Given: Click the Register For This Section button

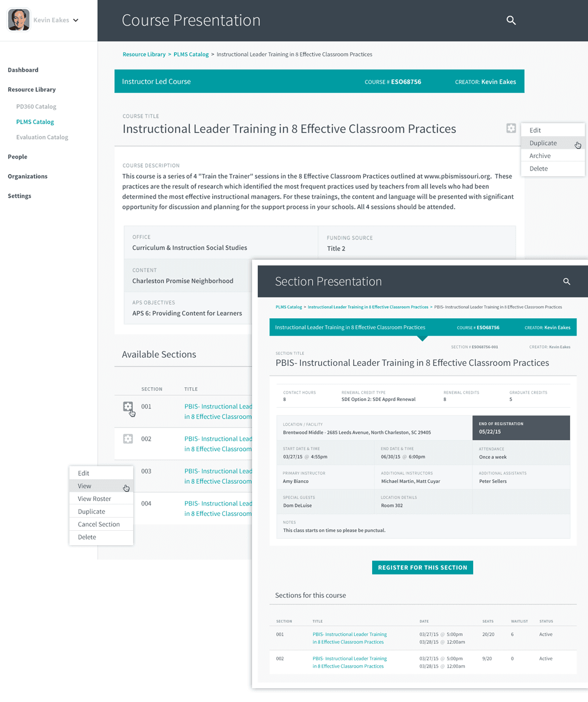Looking at the screenshot, I should (423, 568).
